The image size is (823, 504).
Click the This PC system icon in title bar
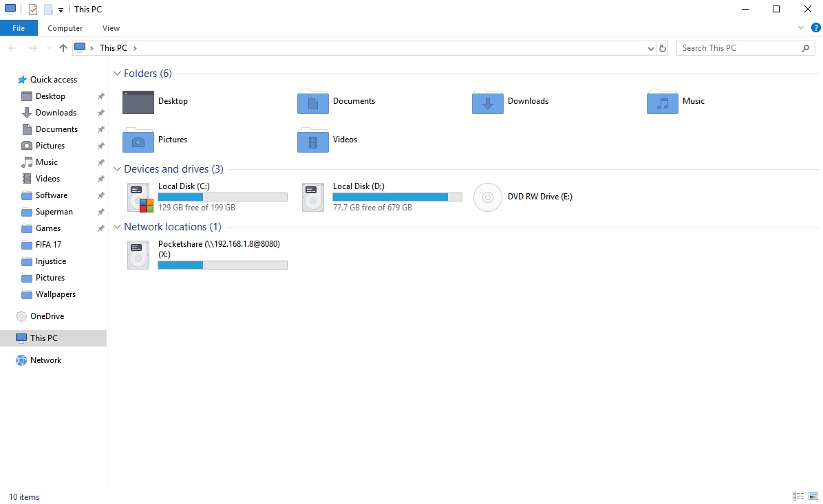[10, 9]
